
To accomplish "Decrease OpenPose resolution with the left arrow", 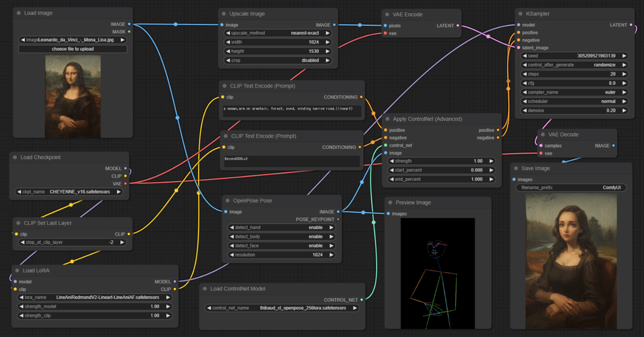I will pyautogui.click(x=232, y=255).
